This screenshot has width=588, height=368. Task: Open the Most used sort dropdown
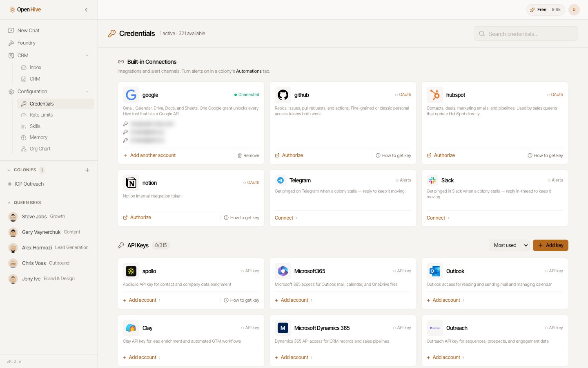coord(509,245)
